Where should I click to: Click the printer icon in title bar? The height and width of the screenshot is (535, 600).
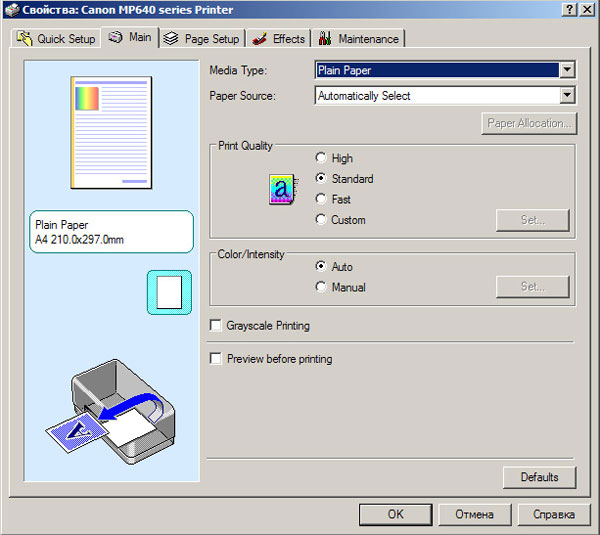(11, 10)
